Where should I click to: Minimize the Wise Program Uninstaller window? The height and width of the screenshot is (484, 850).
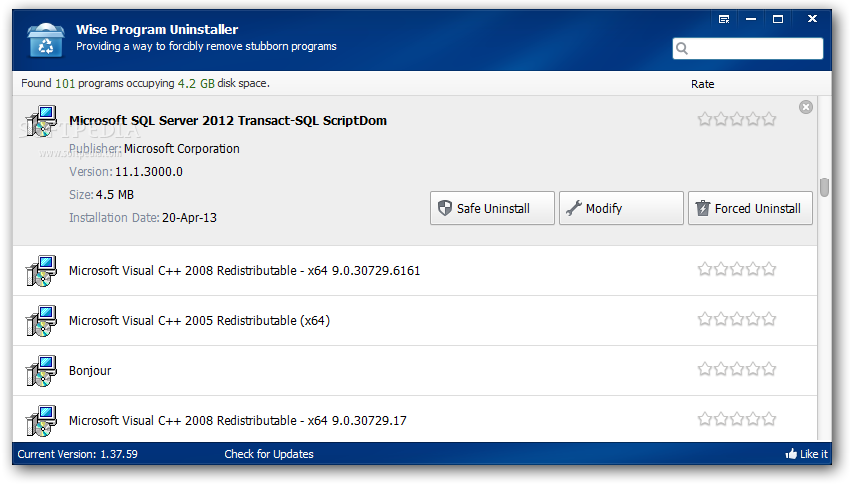coord(751,19)
